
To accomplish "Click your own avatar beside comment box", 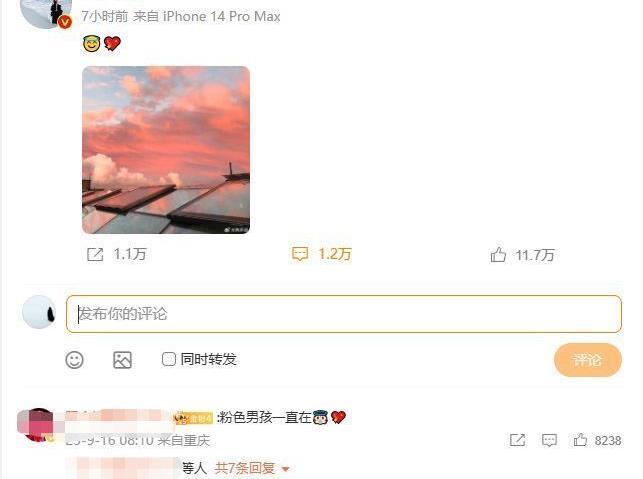I will [39, 312].
